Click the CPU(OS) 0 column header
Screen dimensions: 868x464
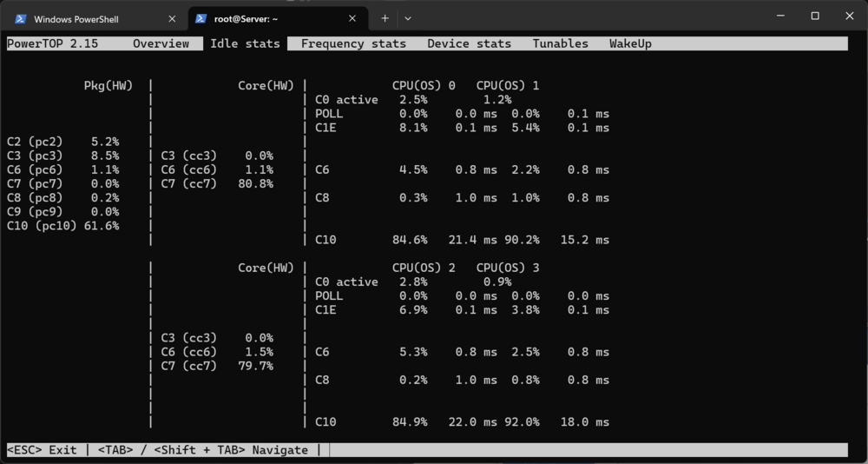(424, 86)
